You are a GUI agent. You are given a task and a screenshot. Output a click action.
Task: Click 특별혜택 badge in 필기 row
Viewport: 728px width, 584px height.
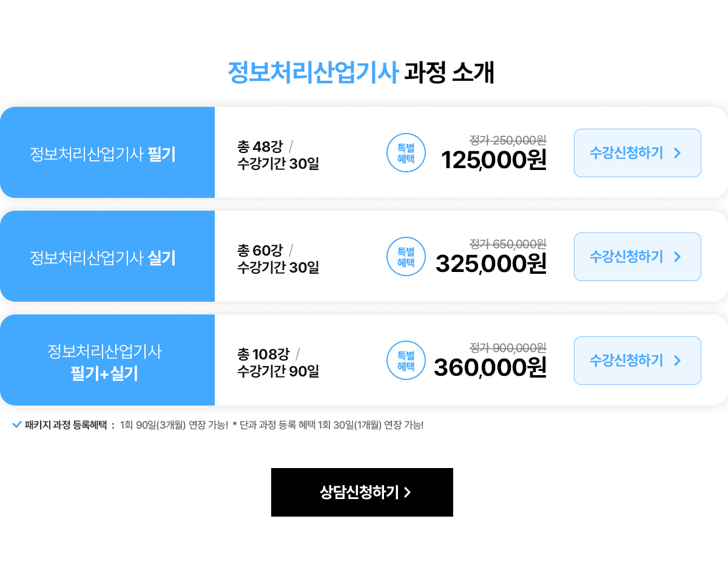coord(406,153)
